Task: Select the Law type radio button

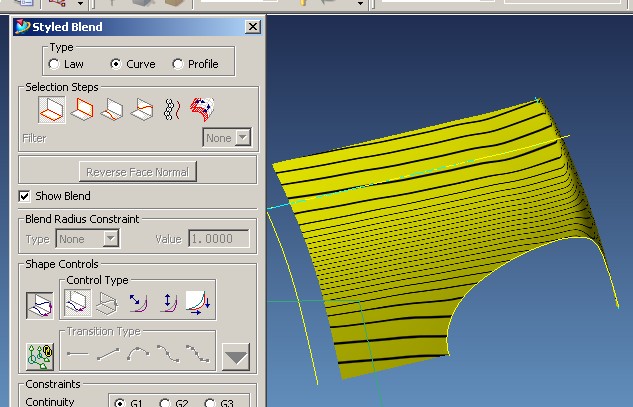Action: 54,64
